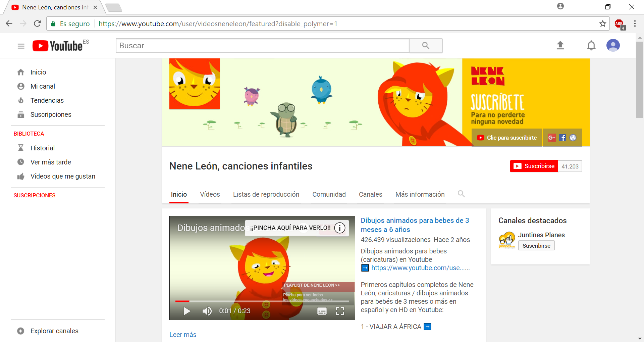The height and width of the screenshot is (342, 644).
Task: Click the AdBlock Plus extension icon
Action: 619,24
